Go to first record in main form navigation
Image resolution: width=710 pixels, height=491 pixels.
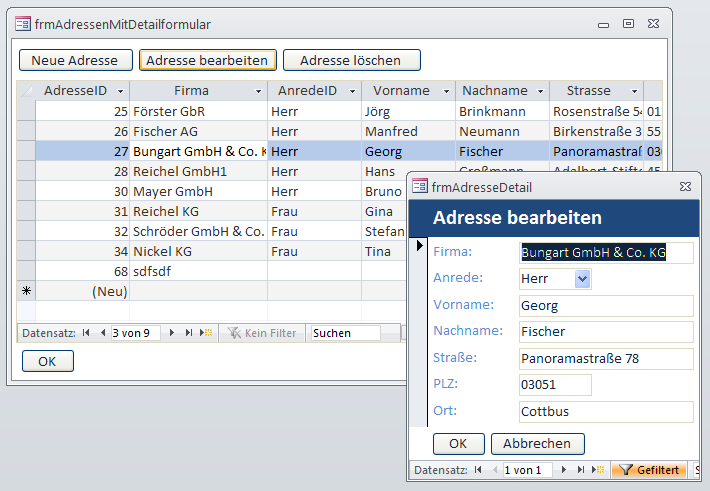86,333
